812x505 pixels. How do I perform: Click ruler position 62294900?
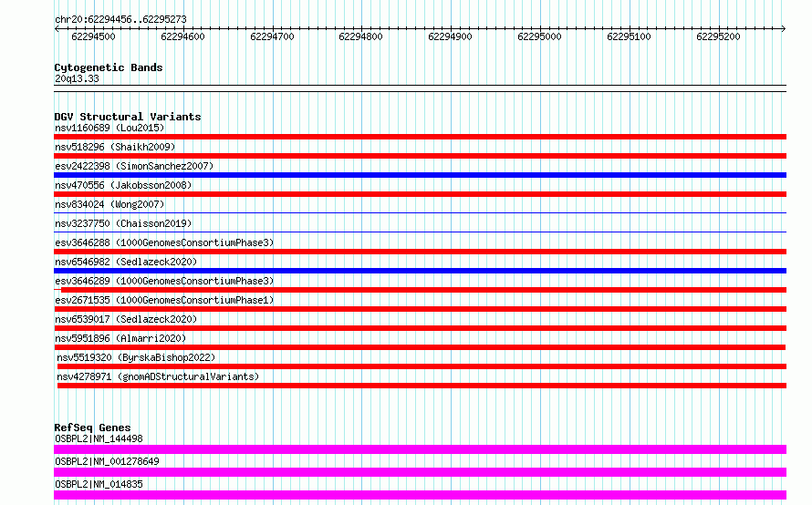pos(450,36)
